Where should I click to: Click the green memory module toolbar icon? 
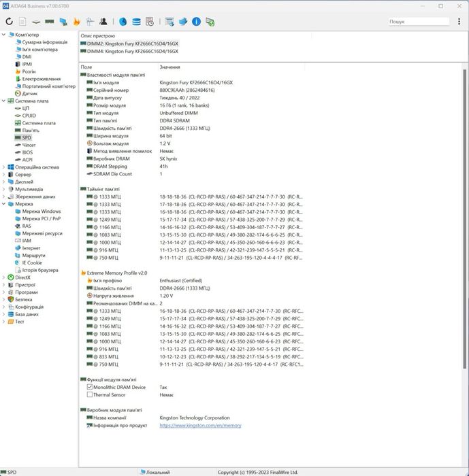click(50, 22)
